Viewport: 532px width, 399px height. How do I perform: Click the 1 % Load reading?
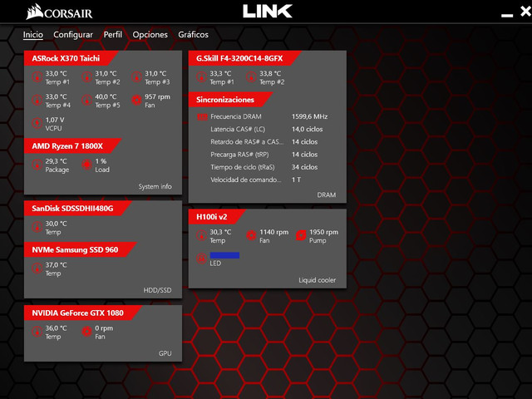101,161
